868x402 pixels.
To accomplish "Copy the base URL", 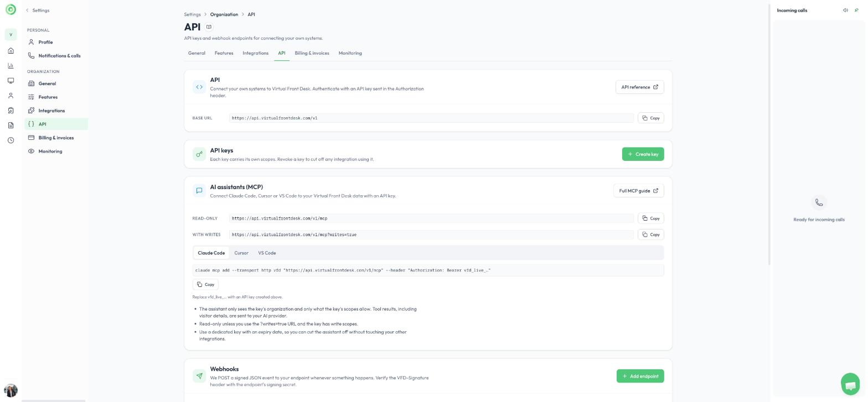I will (650, 118).
